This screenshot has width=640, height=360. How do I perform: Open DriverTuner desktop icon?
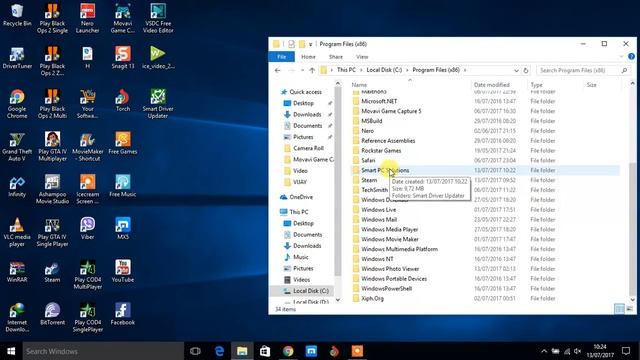click(17, 58)
